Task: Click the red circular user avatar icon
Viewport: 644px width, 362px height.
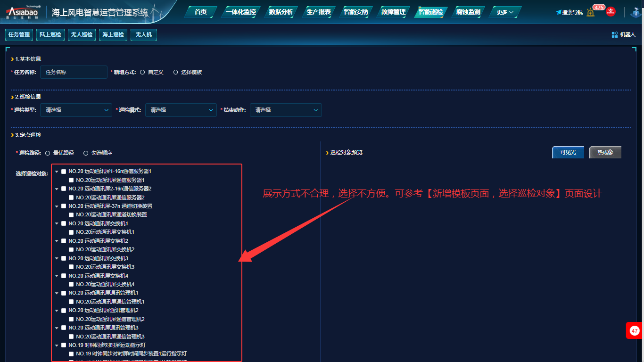Action: pos(611,12)
